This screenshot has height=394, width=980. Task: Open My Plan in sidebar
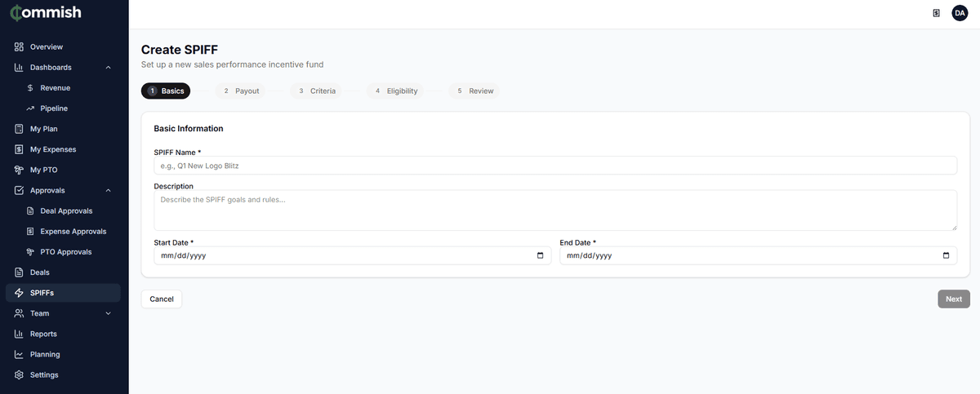[63, 129]
